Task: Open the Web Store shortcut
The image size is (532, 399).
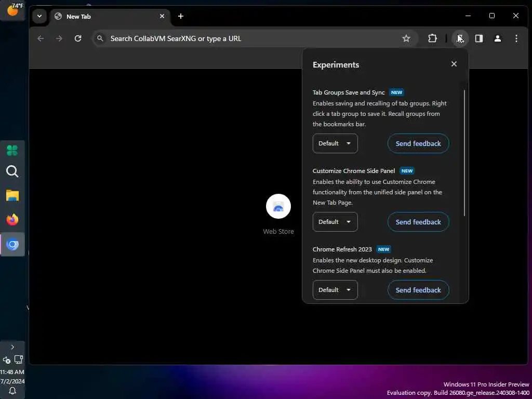Action: (x=278, y=214)
